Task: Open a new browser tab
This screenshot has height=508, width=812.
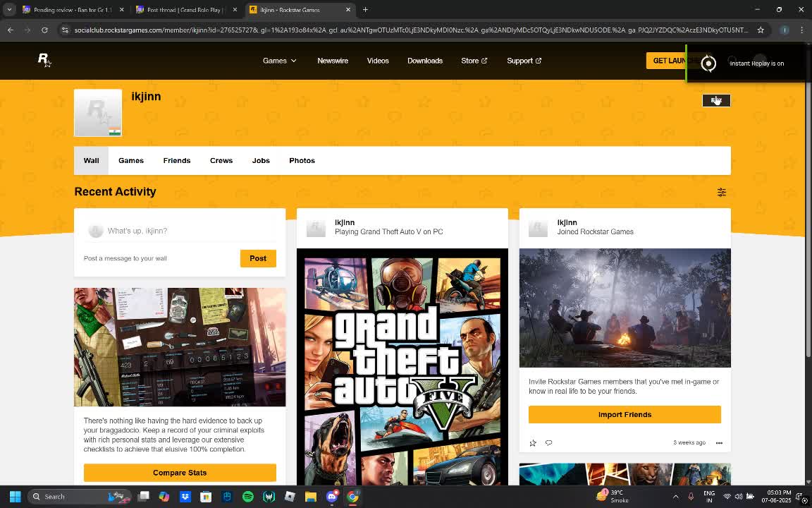Action: (x=365, y=9)
